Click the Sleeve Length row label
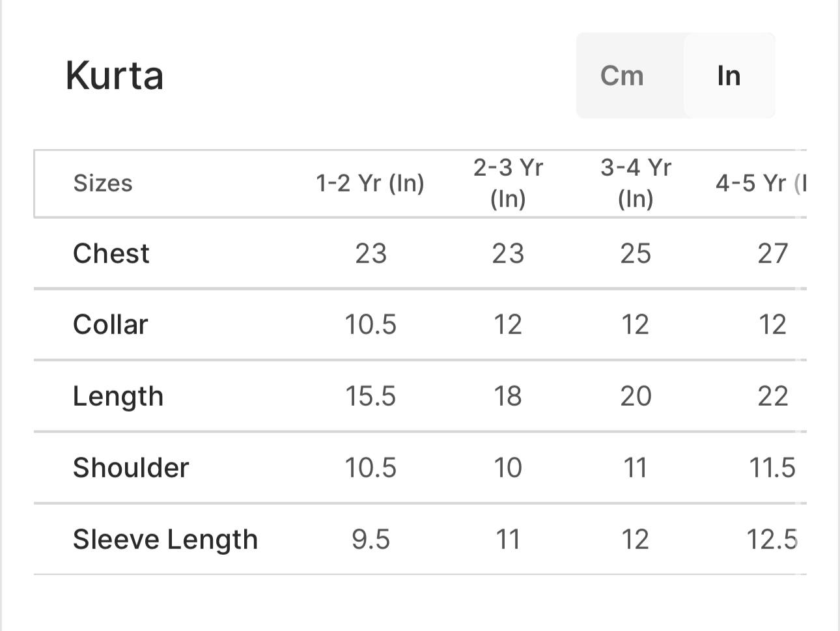This screenshot has height=631, width=840. (165, 539)
